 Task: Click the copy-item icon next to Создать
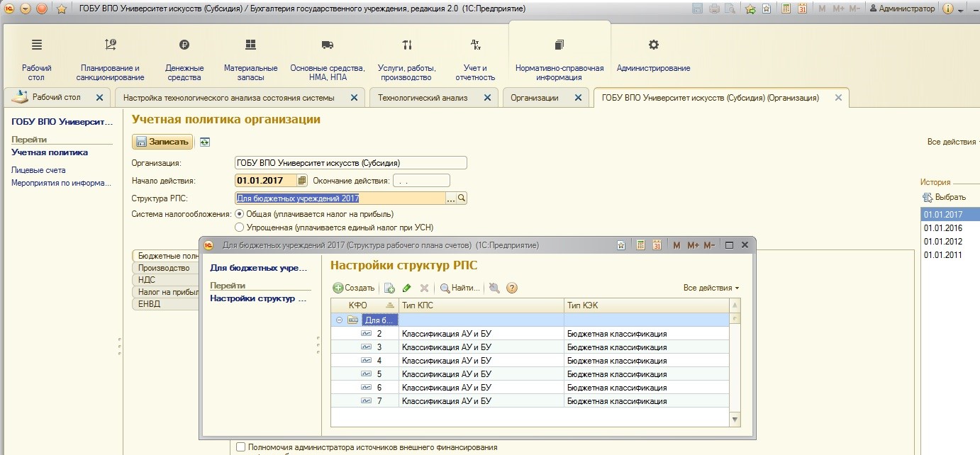389,288
